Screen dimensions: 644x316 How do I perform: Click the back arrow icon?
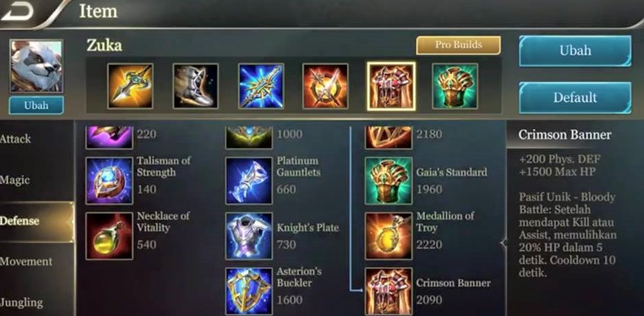17,12
